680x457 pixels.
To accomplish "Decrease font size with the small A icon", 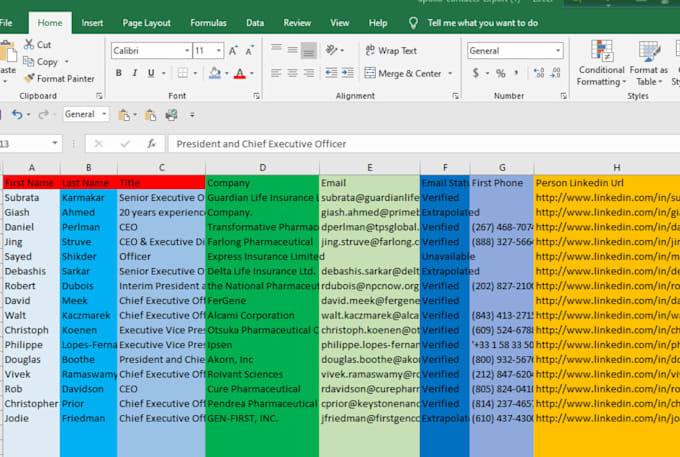I will (x=249, y=51).
